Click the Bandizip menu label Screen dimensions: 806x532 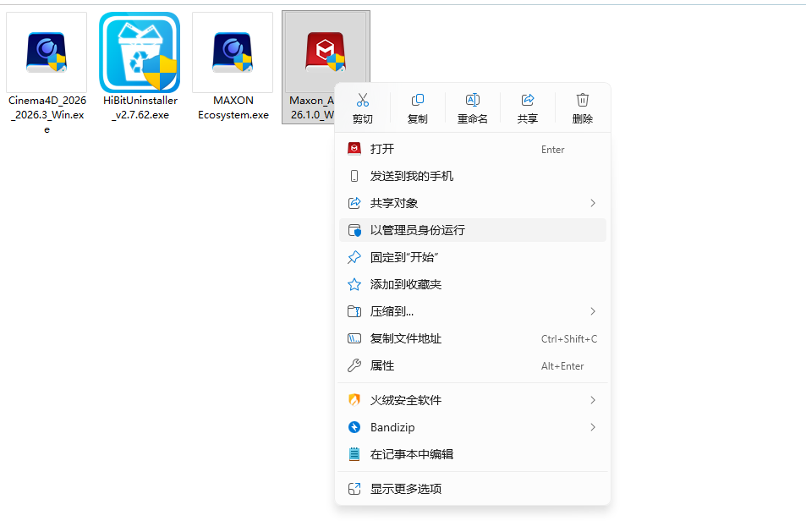tap(392, 427)
